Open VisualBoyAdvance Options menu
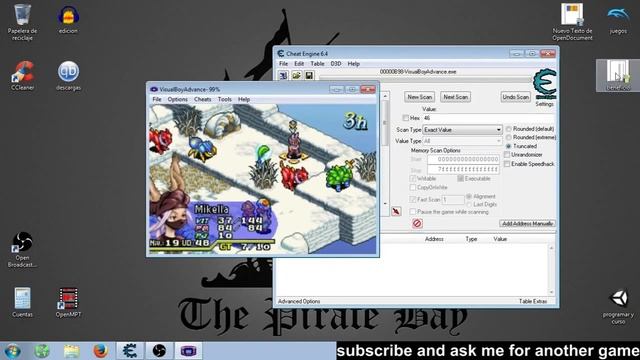Viewport: 640px width, 360px height. click(178, 100)
